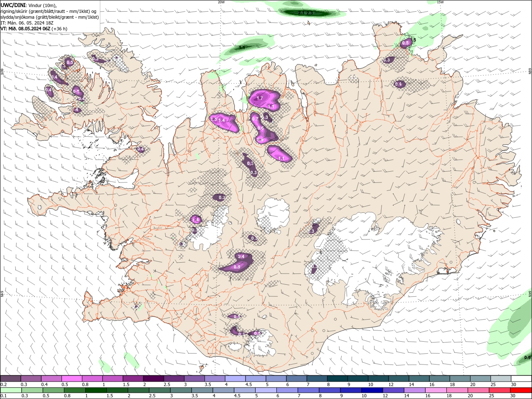Click the light purple swatch labeled 14
This screenshot has width=532, height=399.
(x=414, y=390)
